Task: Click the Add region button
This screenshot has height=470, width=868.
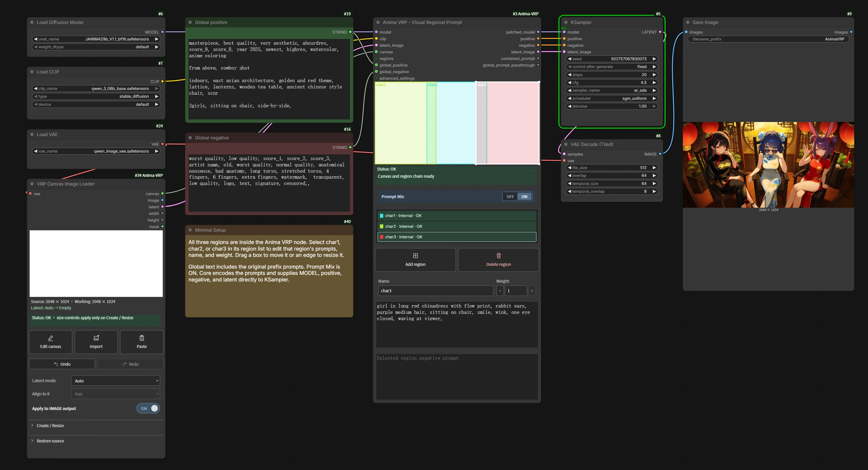Action: 415,260
